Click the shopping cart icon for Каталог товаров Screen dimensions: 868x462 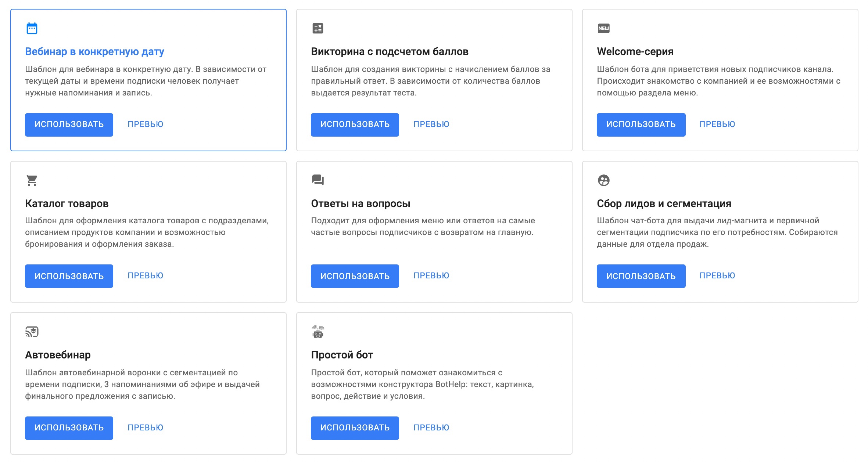[x=32, y=180]
